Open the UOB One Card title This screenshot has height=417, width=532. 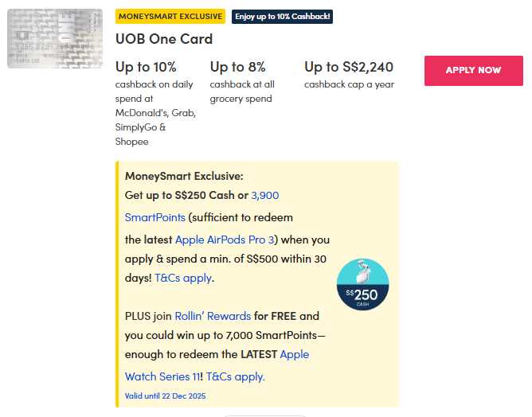(164, 39)
